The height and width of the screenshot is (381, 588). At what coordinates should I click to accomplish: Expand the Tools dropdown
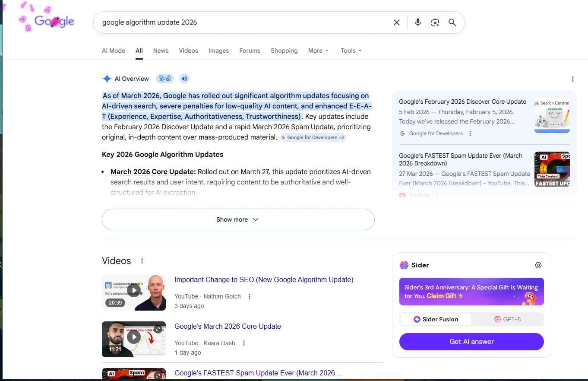pos(351,51)
